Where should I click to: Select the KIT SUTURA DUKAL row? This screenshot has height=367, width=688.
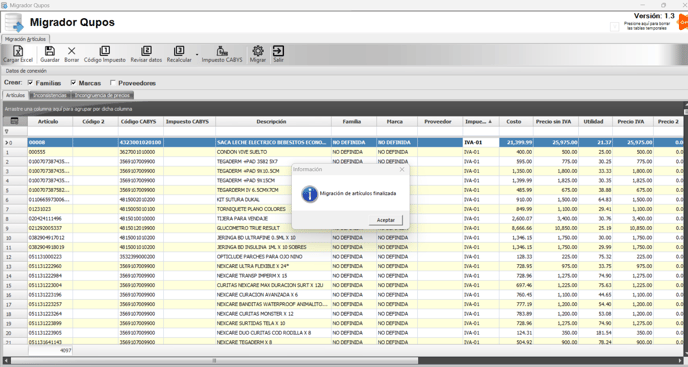click(343, 200)
